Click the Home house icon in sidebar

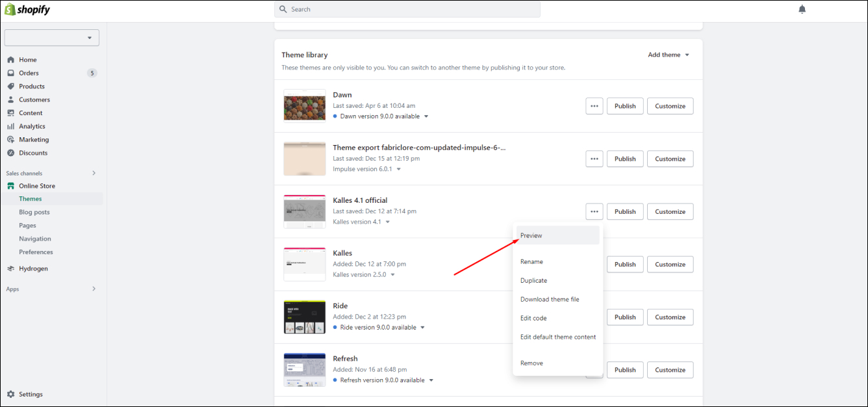click(x=11, y=60)
